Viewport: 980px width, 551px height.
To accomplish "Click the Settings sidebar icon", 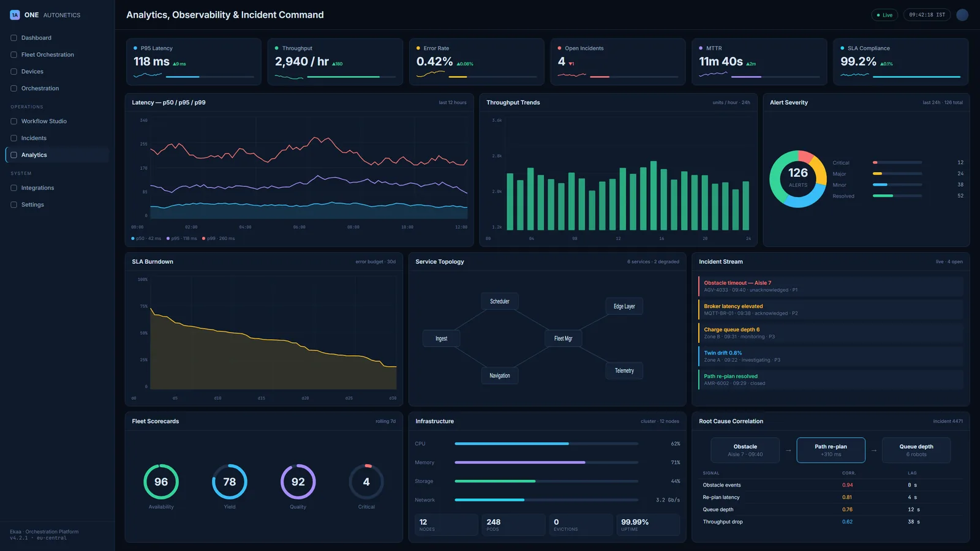I will [13, 204].
